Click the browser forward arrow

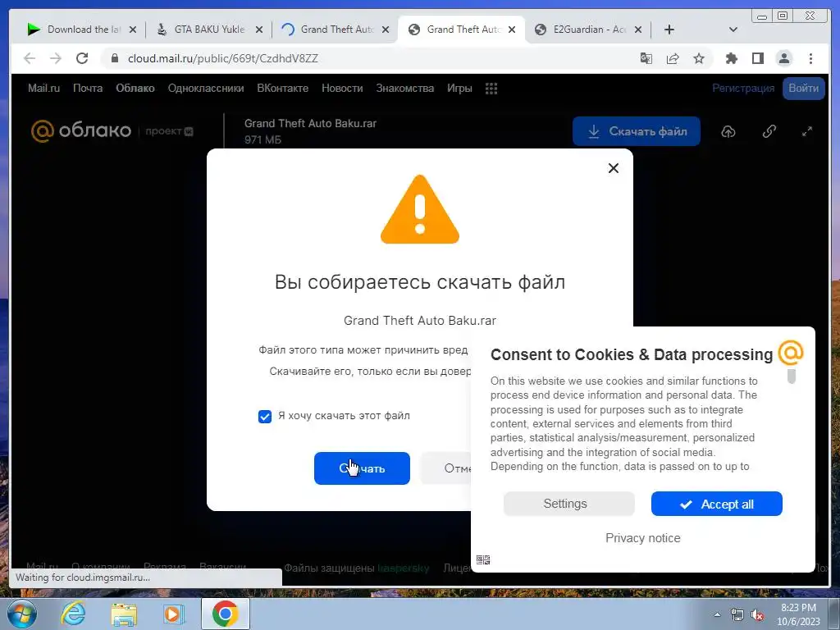pyautogui.click(x=56, y=58)
